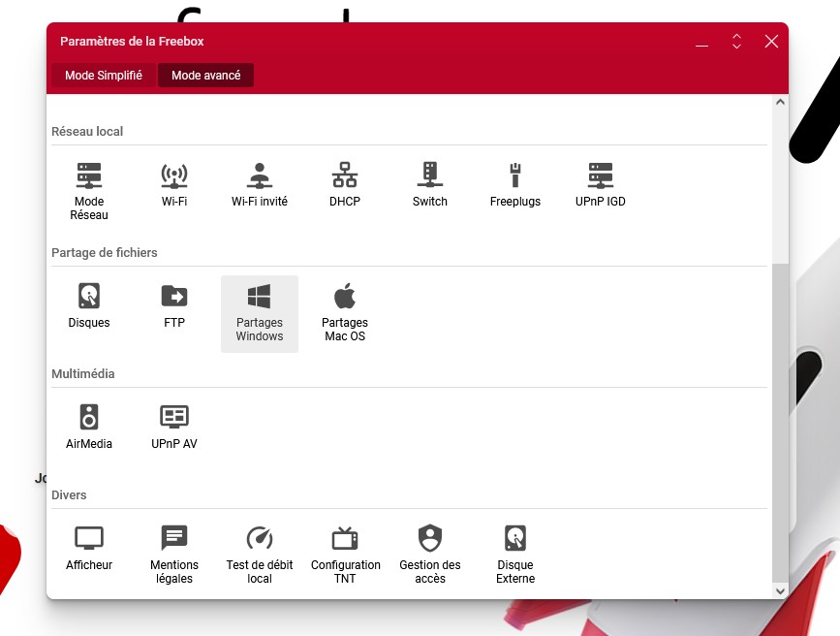Switch to Mode avancé tab
Image resolution: width=840 pixels, height=636 pixels.
point(205,76)
